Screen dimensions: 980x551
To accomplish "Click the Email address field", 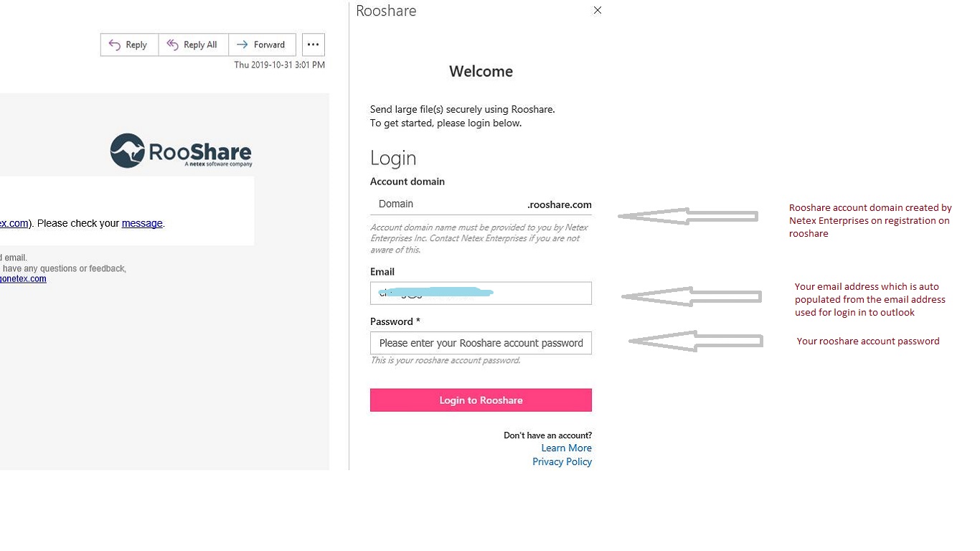I will tap(481, 293).
